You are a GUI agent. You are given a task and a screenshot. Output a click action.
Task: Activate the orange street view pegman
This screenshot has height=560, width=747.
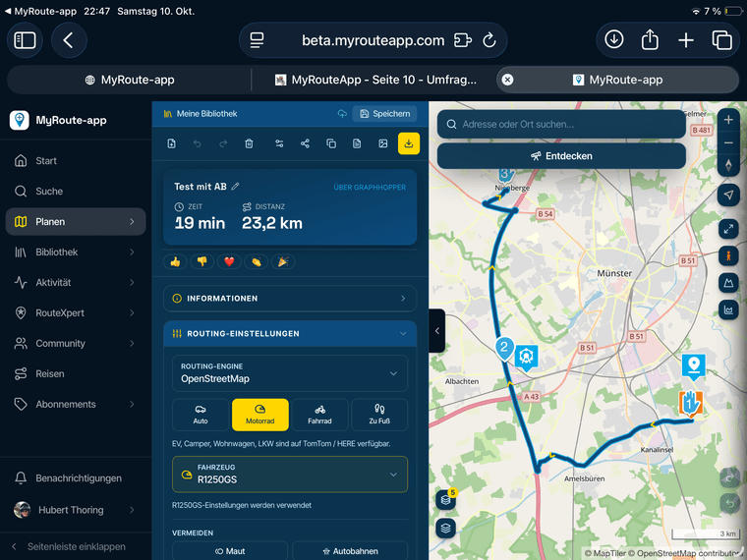point(728,256)
